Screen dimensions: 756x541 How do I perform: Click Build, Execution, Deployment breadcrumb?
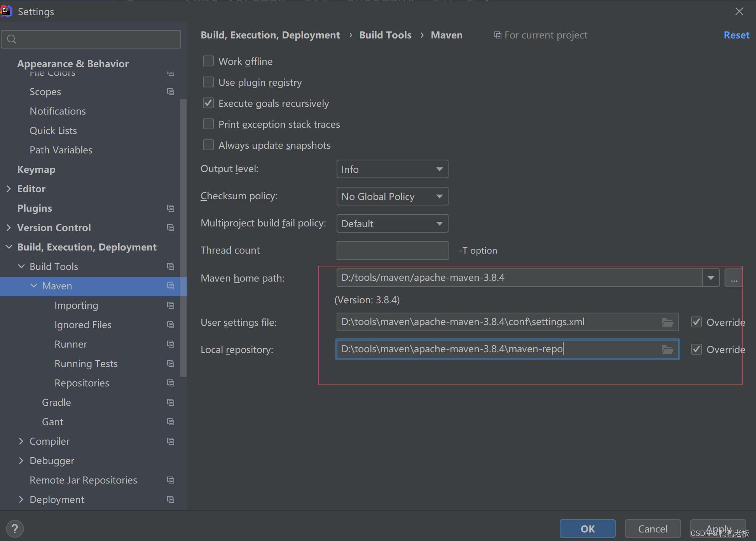coord(270,35)
